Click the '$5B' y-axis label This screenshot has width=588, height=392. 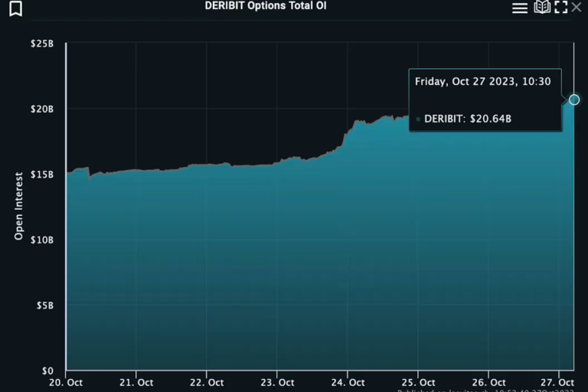pyautogui.click(x=45, y=305)
